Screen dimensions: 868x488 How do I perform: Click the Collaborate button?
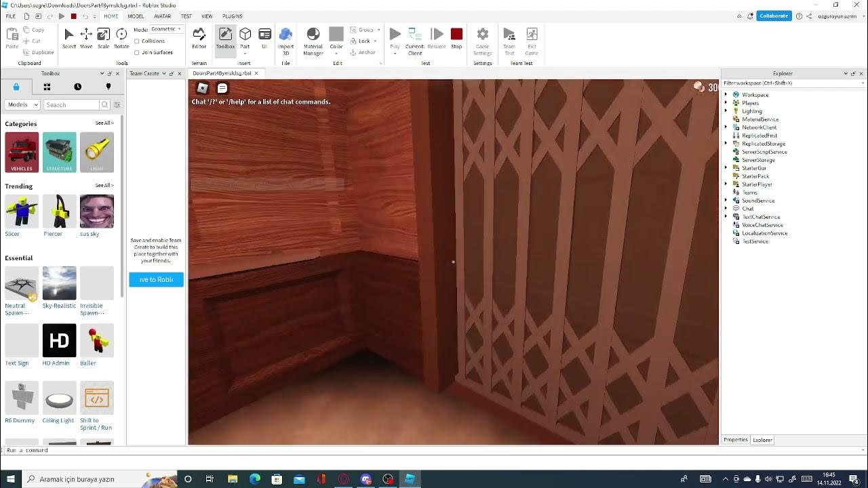pyautogui.click(x=774, y=16)
